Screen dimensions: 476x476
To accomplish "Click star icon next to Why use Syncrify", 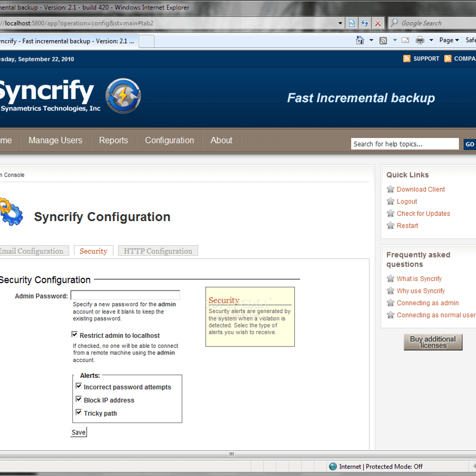I will [390, 291].
